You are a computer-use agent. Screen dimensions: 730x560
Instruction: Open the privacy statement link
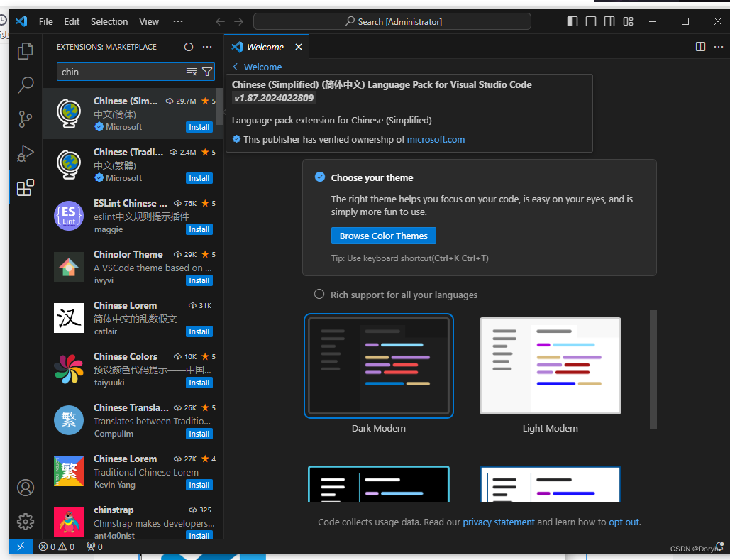[x=499, y=522]
